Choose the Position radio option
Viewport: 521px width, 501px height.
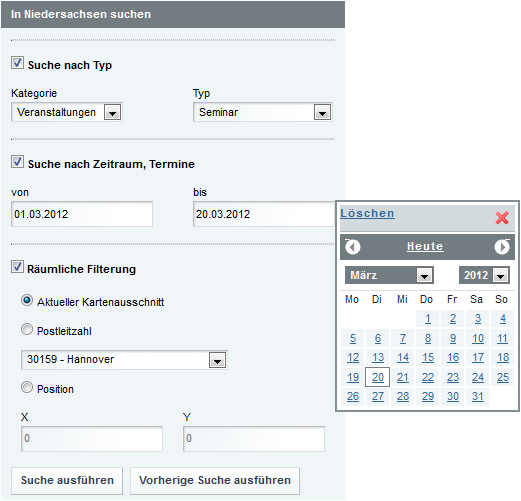(27, 387)
